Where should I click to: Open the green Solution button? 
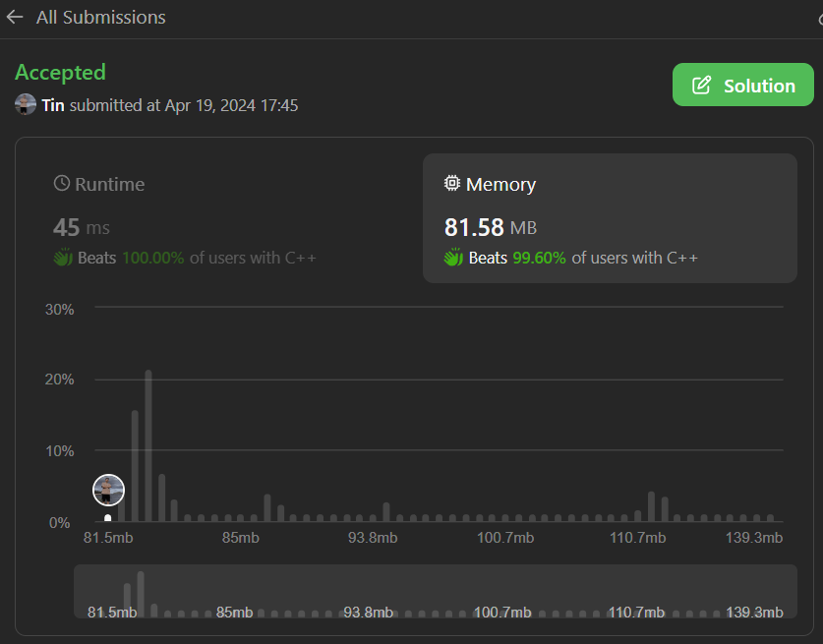tap(742, 86)
